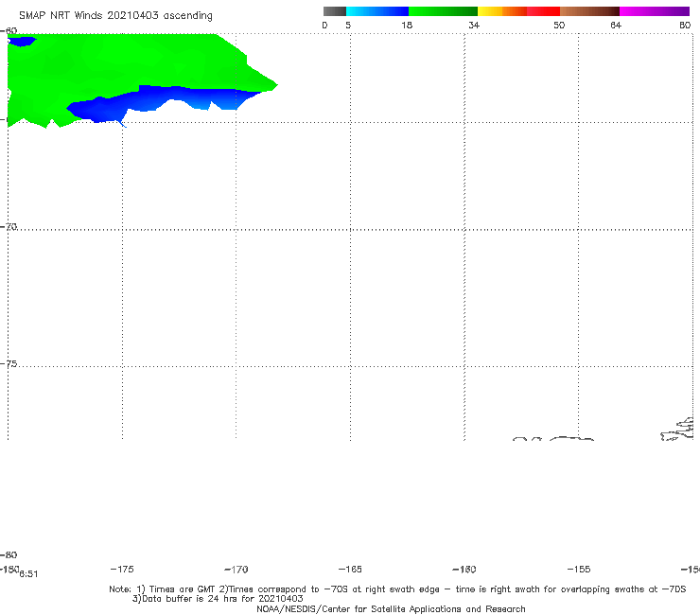Click the colorbar label '34'
700x615 pixels.
pyautogui.click(x=474, y=25)
